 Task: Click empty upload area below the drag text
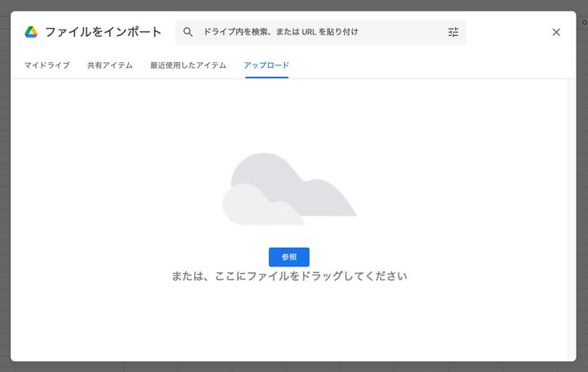(x=289, y=323)
